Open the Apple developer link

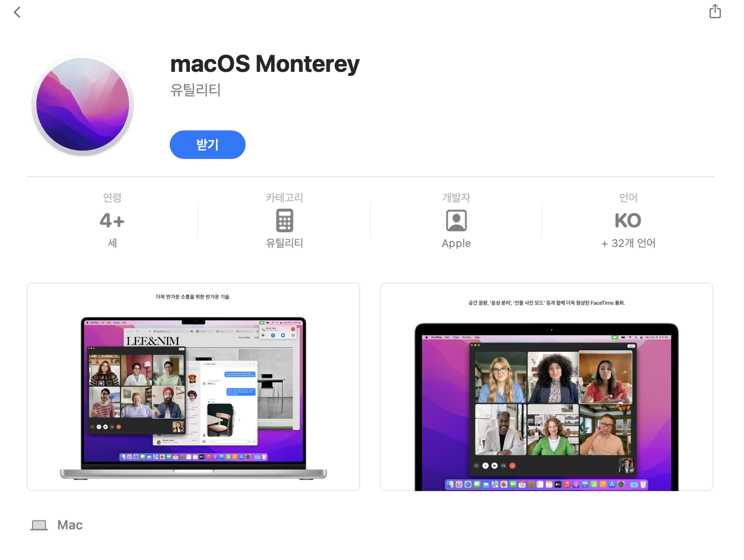456,243
